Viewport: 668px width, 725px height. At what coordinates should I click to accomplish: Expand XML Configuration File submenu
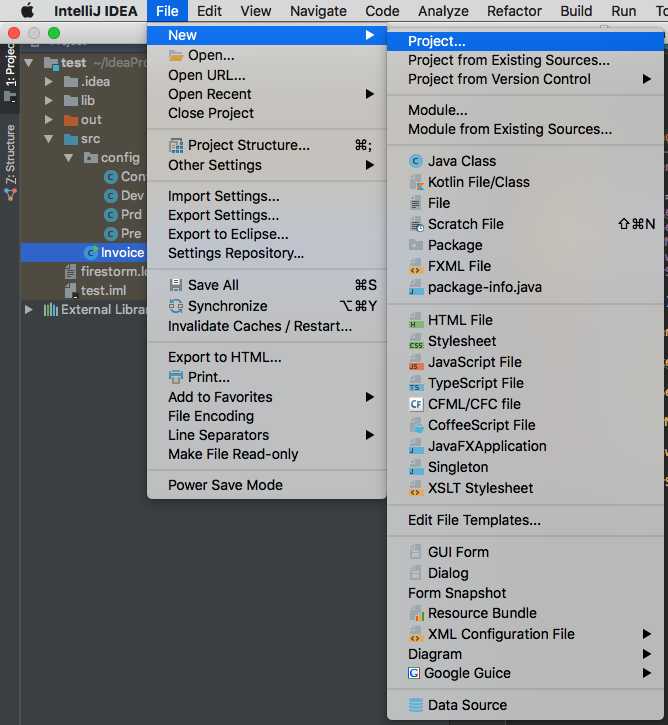pos(525,634)
